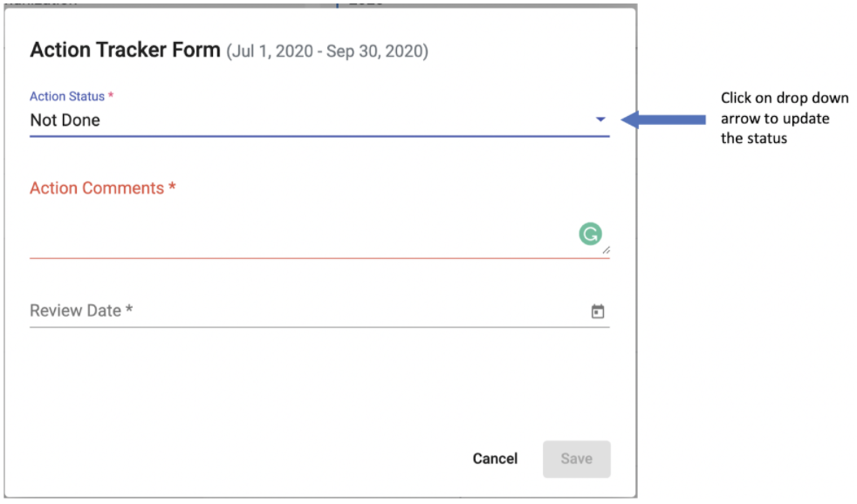Open the Action Status dropdown arrow
This screenshot has width=857, height=504.
pyautogui.click(x=600, y=119)
